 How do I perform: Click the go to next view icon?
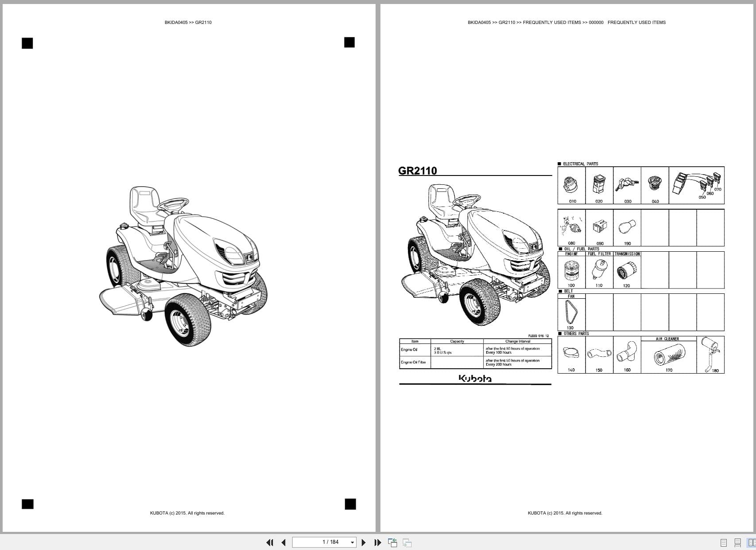click(x=407, y=542)
